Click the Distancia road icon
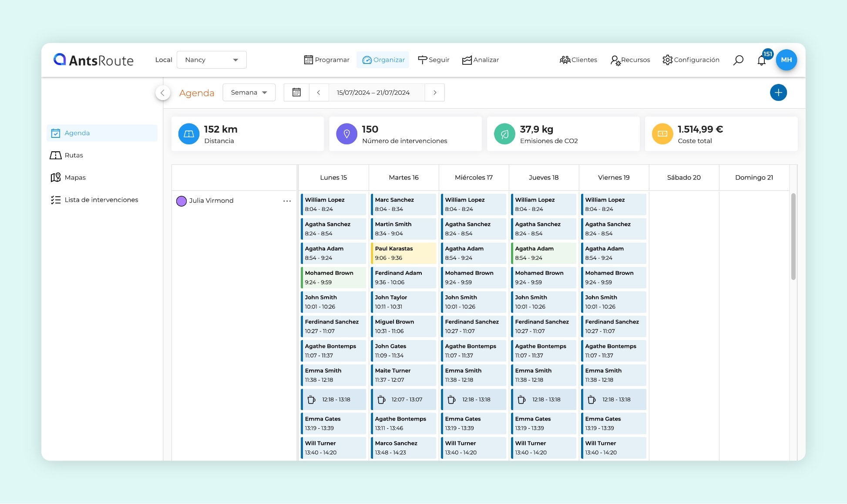The height and width of the screenshot is (504, 847). coord(189,134)
